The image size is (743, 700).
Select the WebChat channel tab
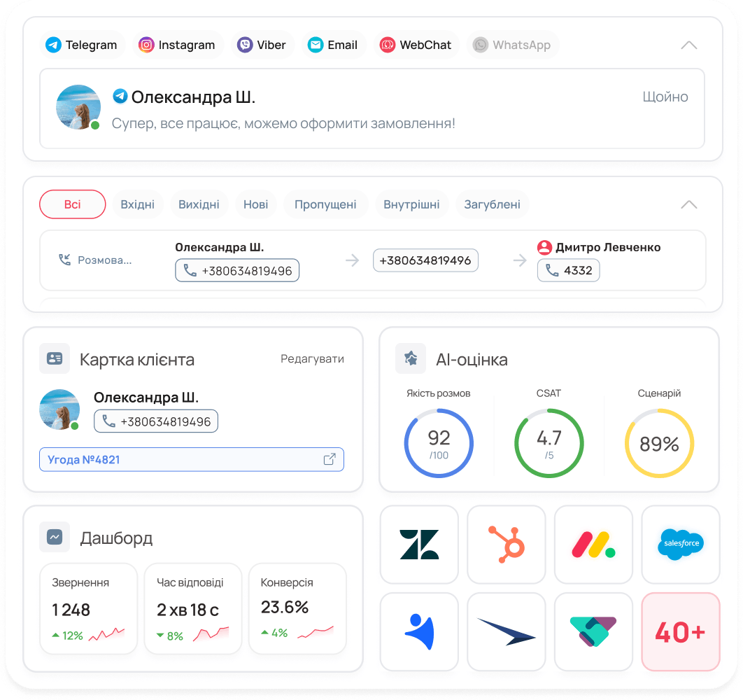[x=416, y=45]
